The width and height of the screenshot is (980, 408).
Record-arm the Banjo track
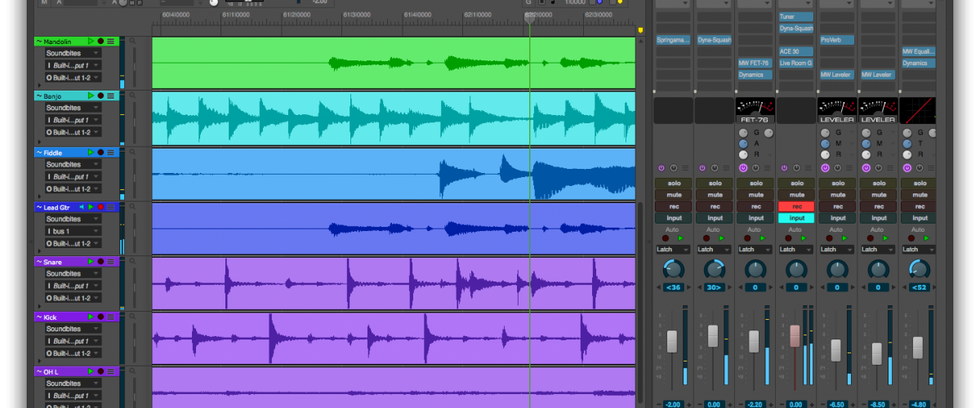click(x=101, y=96)
